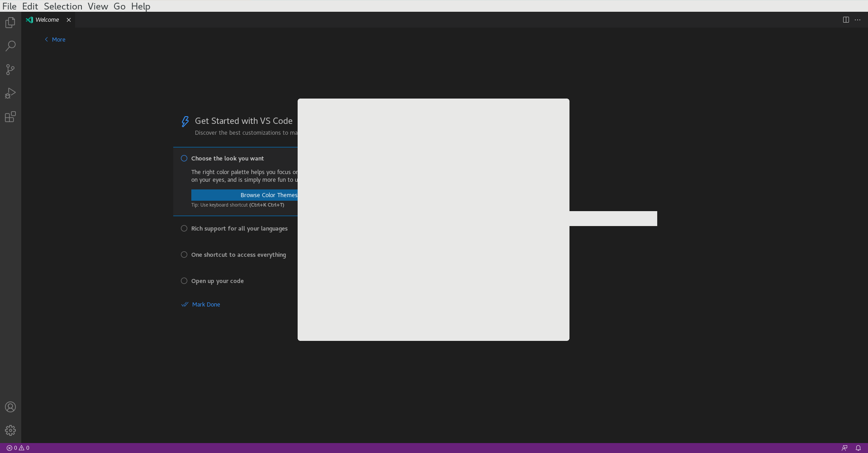Expand the One shortcut to access everything step

[238, 255]
